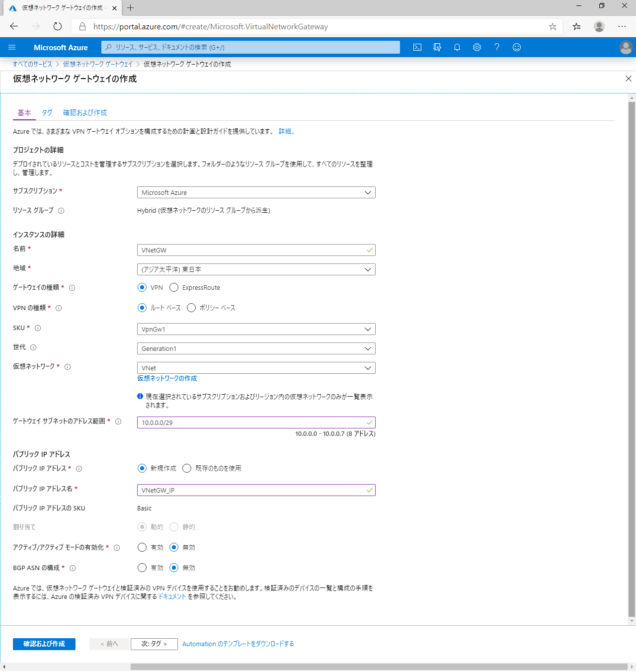Image resolution: width=636 pixels, height=672 pixels.
Task: Open the notifications bell
Action: click(x=457, y=47)
